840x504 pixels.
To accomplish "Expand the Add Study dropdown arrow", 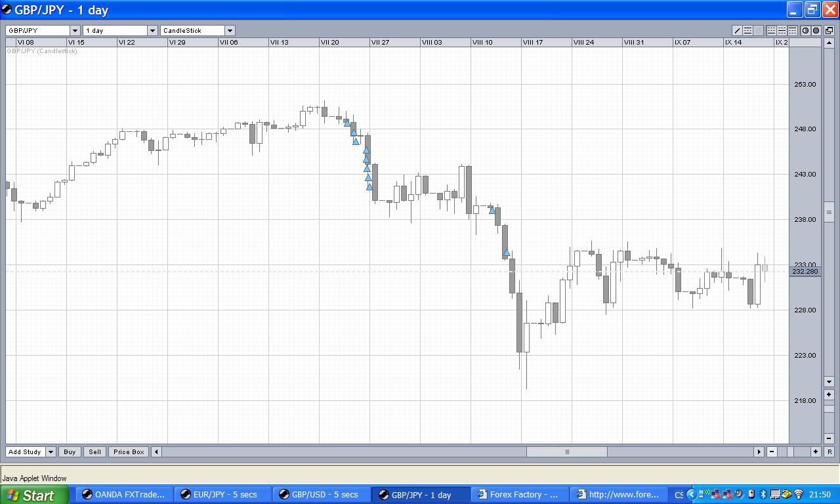I will click(51, 451).
